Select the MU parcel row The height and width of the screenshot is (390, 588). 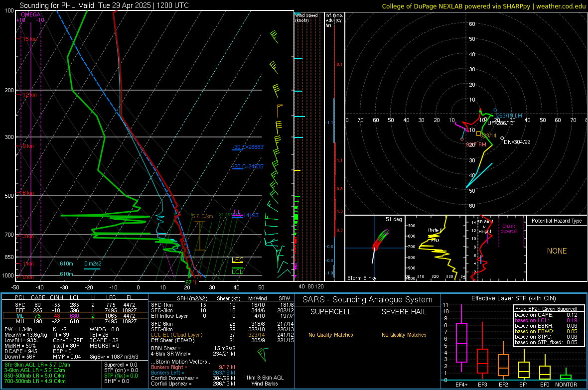pos(75,321)
